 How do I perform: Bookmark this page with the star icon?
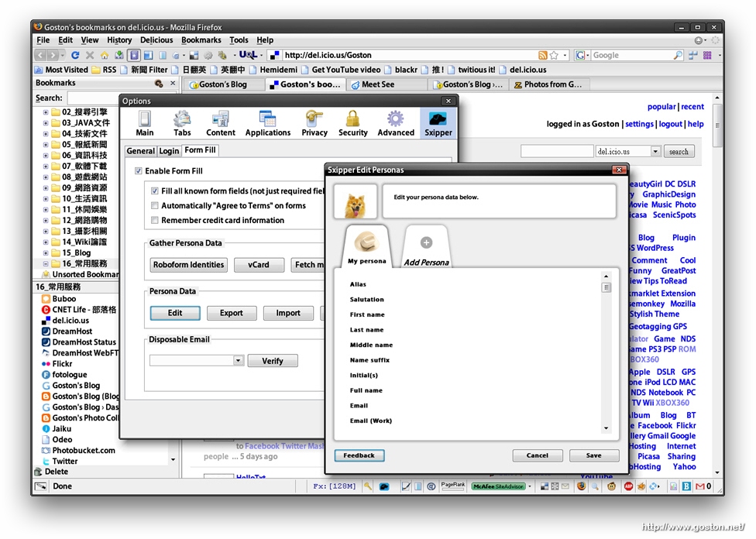[554, 55]
